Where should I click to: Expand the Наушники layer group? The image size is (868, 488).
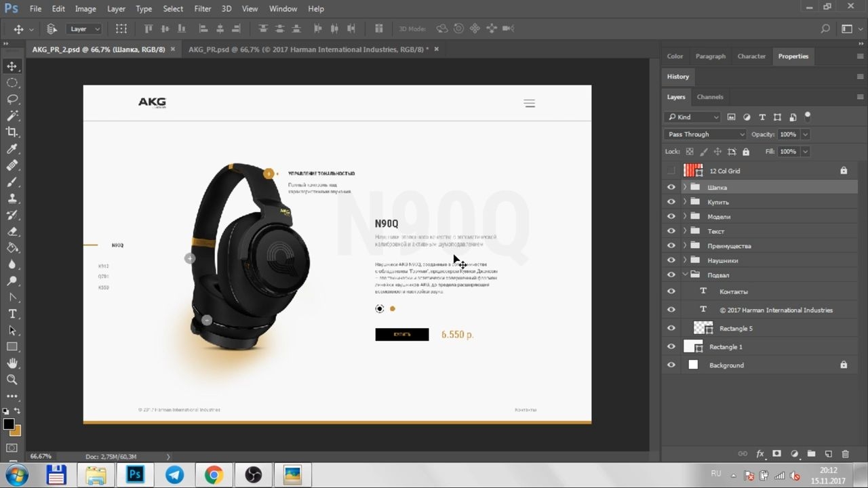point(685,260)
